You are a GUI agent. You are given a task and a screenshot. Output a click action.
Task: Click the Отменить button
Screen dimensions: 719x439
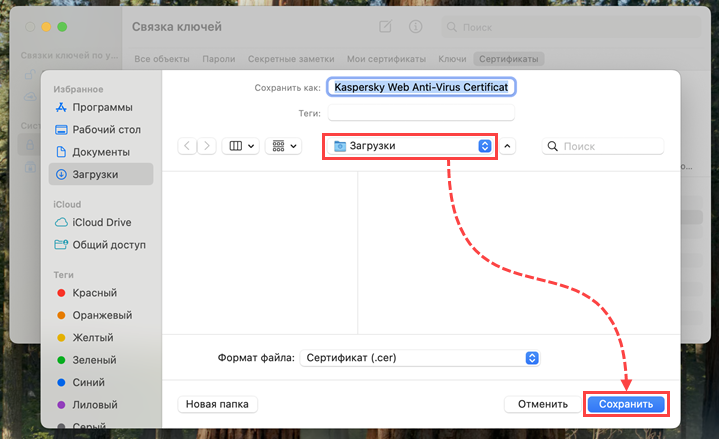[x=543, y=404]
